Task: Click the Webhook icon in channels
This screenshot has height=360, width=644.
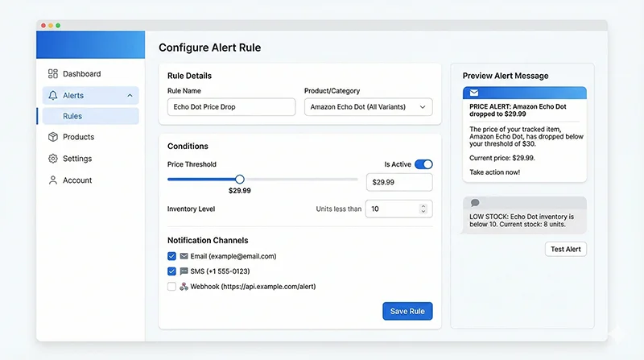Action: tap(184, 287)
